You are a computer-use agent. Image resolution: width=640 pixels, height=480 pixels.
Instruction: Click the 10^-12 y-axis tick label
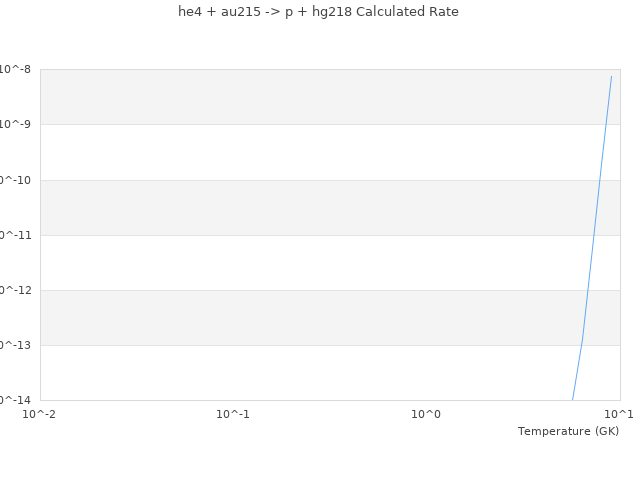pyautogui.click(x=14, y=290)
